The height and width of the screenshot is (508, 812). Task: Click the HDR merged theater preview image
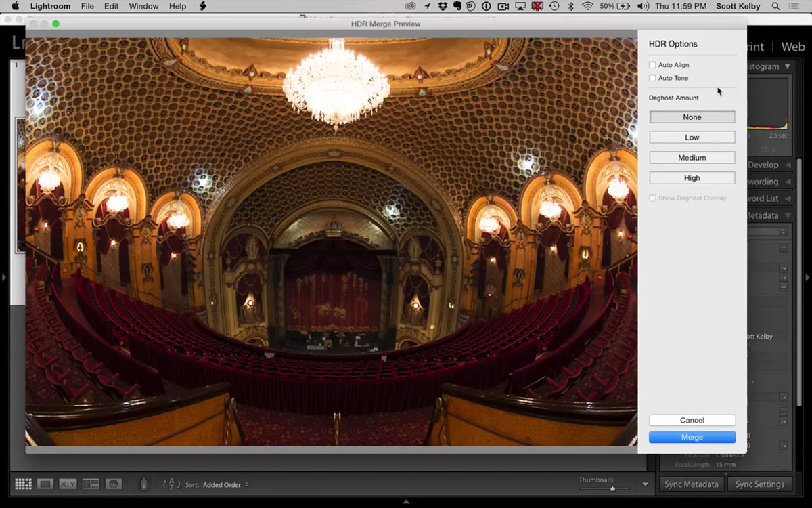(332, 242)
